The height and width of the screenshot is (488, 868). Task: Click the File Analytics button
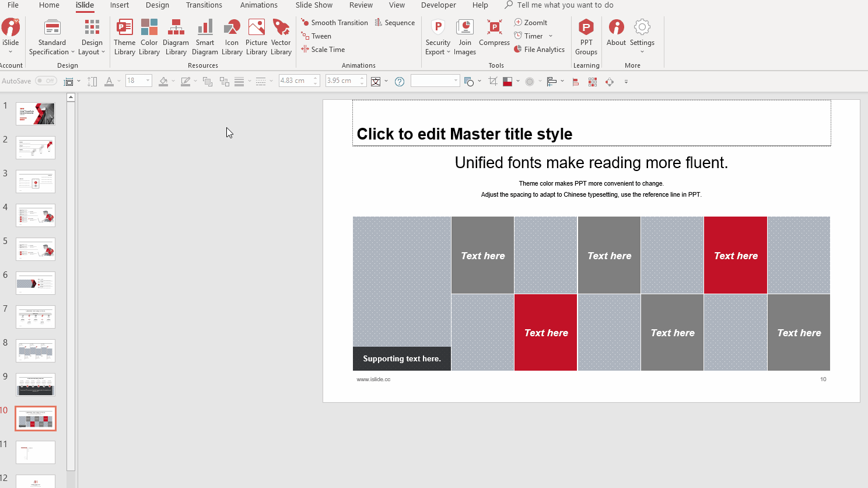539,50
